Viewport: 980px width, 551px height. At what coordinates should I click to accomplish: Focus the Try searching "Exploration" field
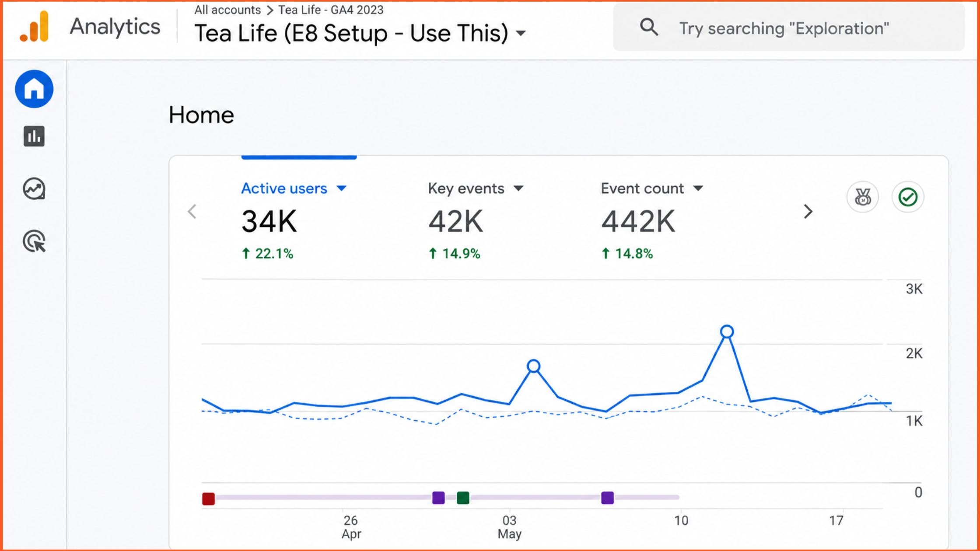pos(789,27)
